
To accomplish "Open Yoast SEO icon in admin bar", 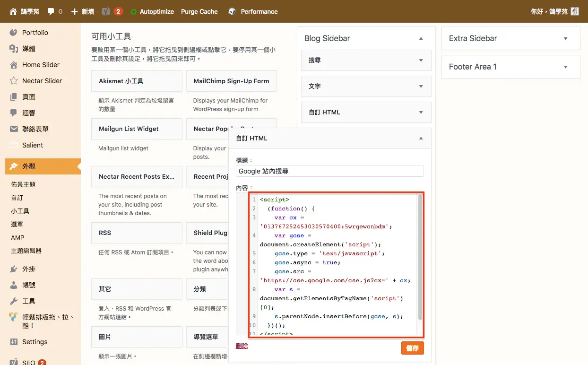I will [106, 11].
